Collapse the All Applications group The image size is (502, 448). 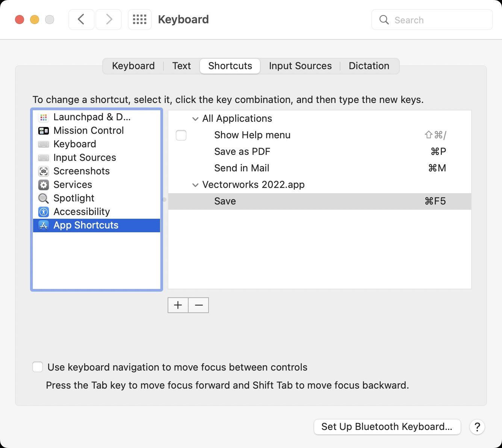pos(195,119)
